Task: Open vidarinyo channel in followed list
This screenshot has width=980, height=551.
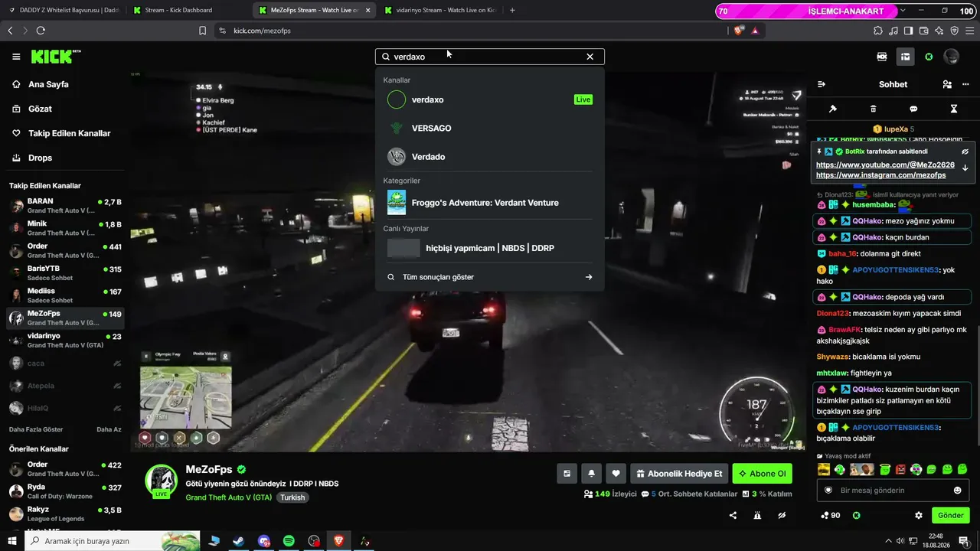Action: (x=65, y=341)
